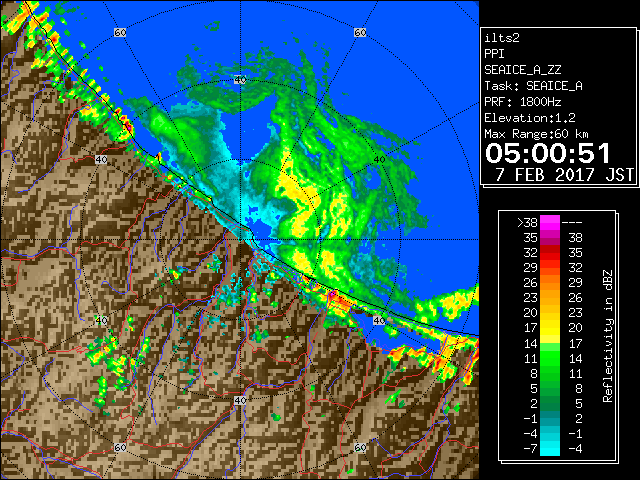Image resolution: width=640 pixels, height=480 pixels.
Task: Click the '60' ring label at the northwest coast
Action: pyautogui.click(x=120, y=32)
